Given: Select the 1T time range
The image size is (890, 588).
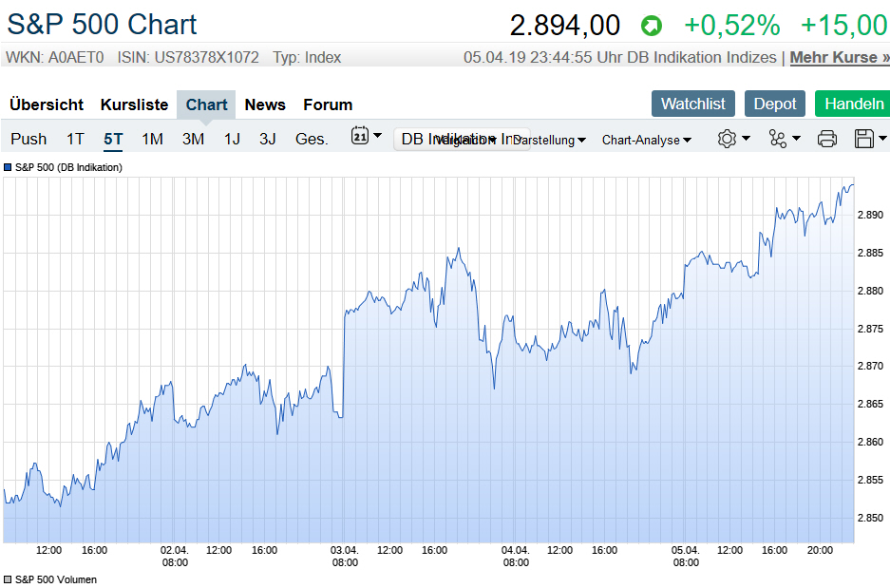Looking at the screenshot, I should [75, 139].
